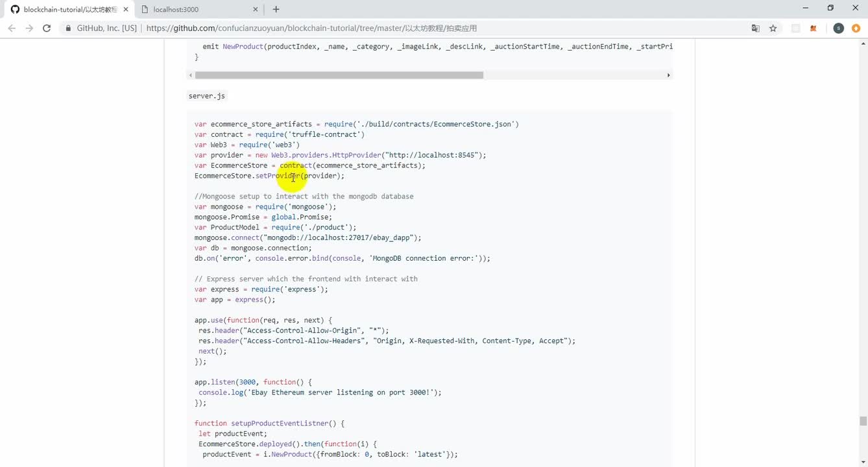868x467 pixels.
Task: Click the 'let productEvent;' line
Action: pyautogui.click(x=233, y=434)
